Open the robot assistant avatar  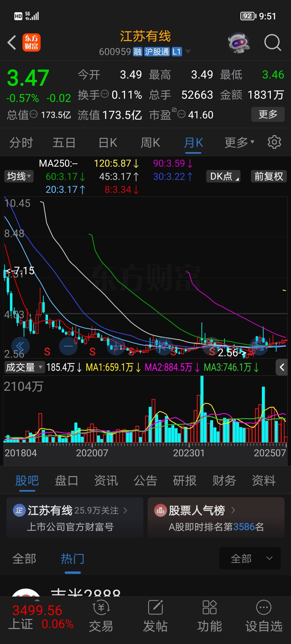[238, 43]
